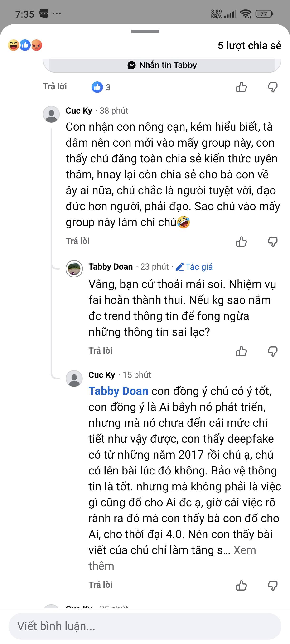This screenshot has width=290, height=644.
Task: Expand the truncated comment with Xem thêm
Action: click(244, 550)
